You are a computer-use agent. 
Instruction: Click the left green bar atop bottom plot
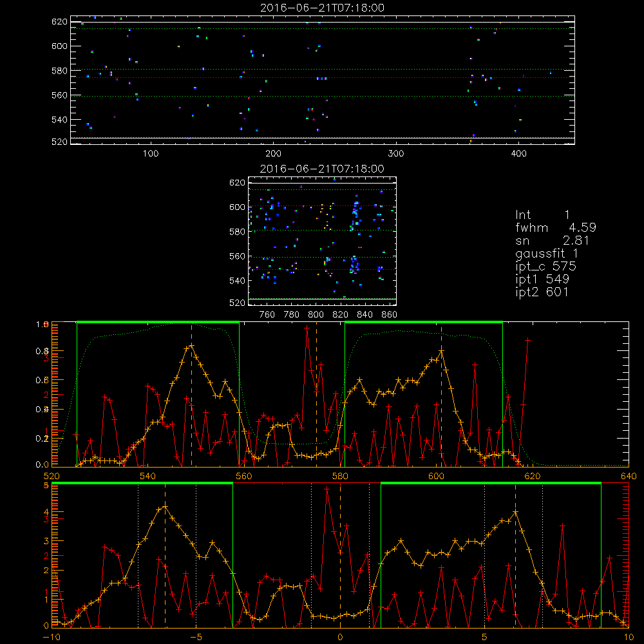(142, 484)
